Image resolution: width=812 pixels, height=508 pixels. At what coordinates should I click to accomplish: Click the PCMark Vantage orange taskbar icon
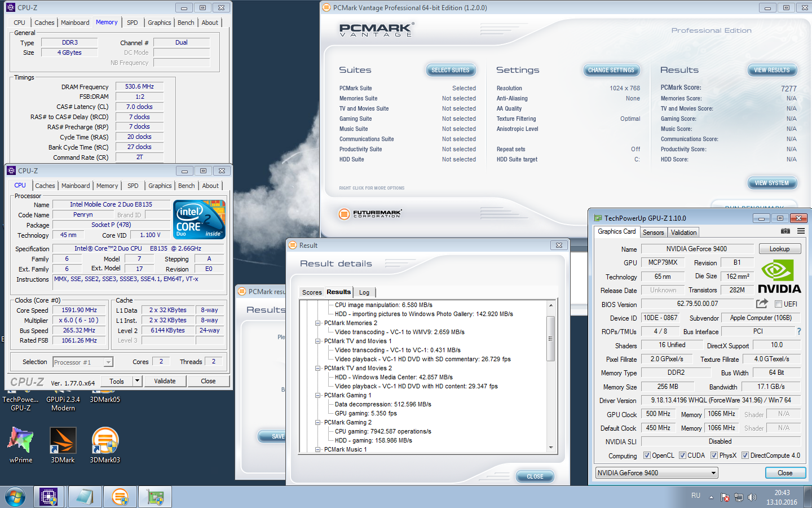click(x=120, y=497)
